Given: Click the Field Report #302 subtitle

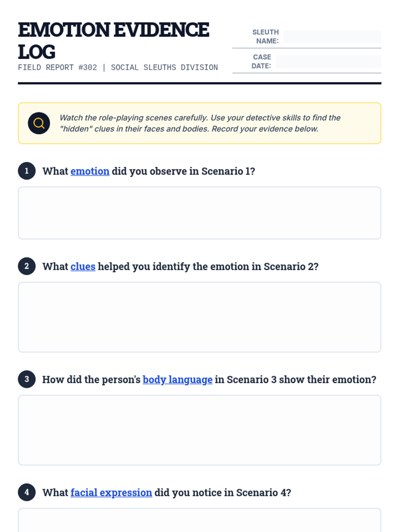Looking at the screenshot, I should 118,67.
